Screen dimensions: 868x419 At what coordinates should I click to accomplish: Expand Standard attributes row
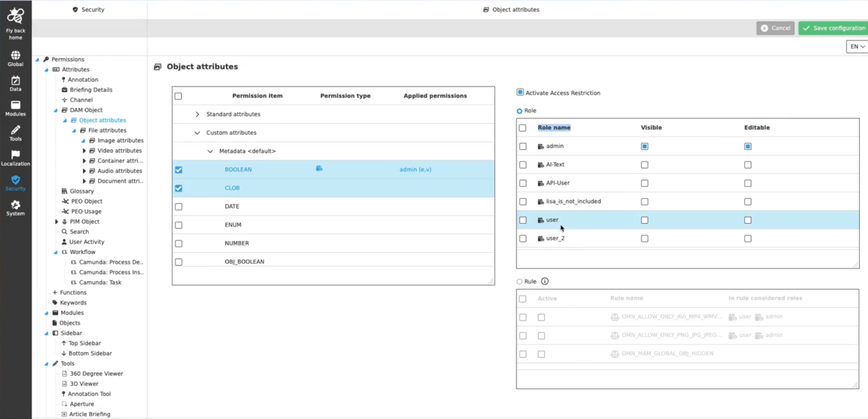click(197, 114)
